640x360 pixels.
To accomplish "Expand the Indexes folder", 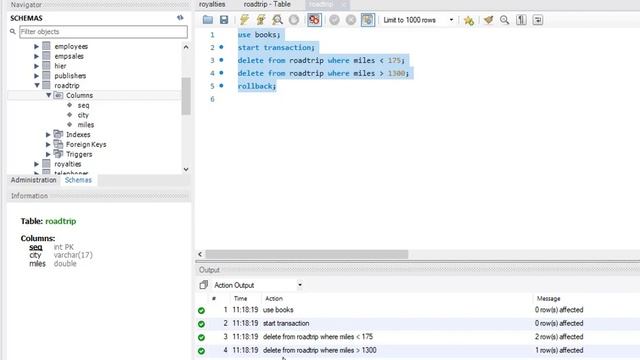I will (48, 135).
